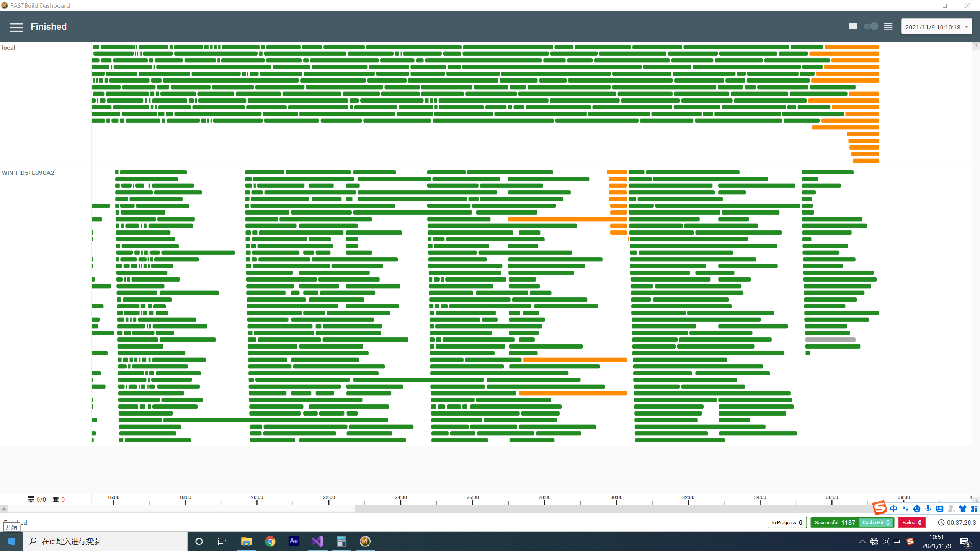Select the WIN-FID5FLB9UA2 worker label

28,173
